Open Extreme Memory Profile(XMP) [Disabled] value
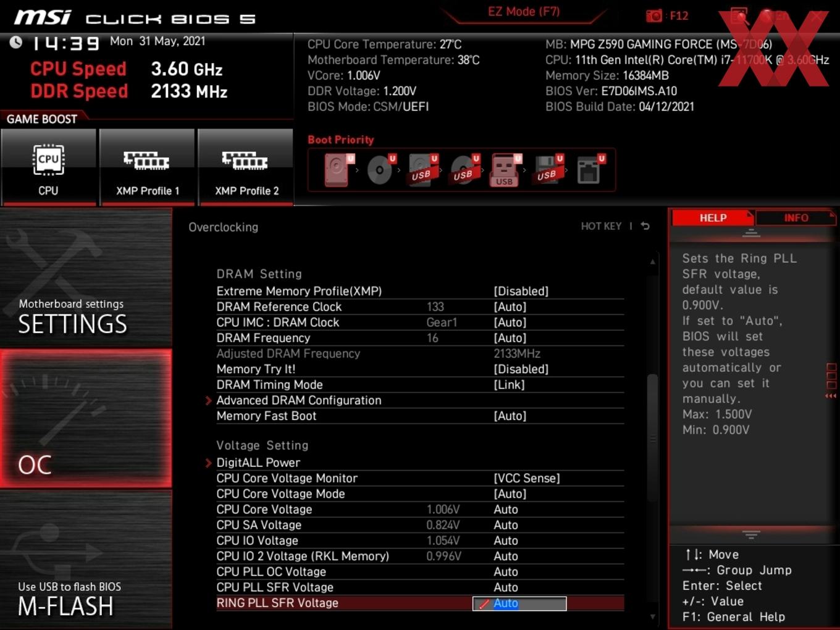This screenshot has height=630, width=840. coord(521,291)
